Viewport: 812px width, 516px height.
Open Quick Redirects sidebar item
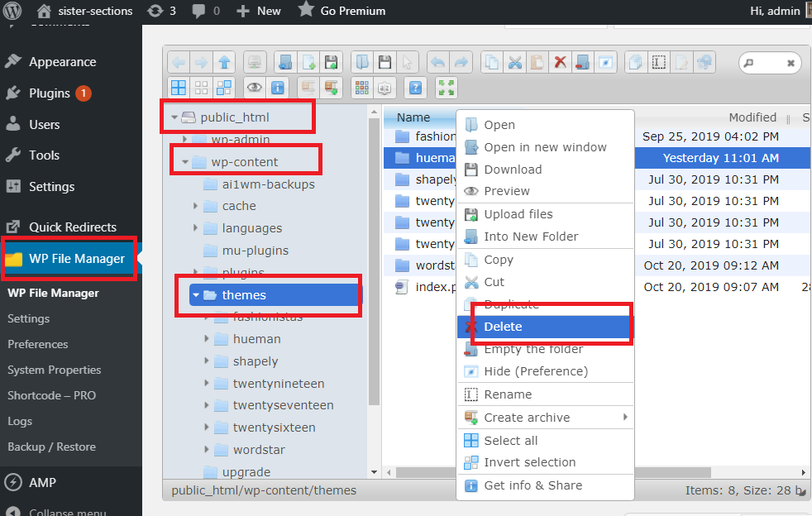tap(71, 227)
